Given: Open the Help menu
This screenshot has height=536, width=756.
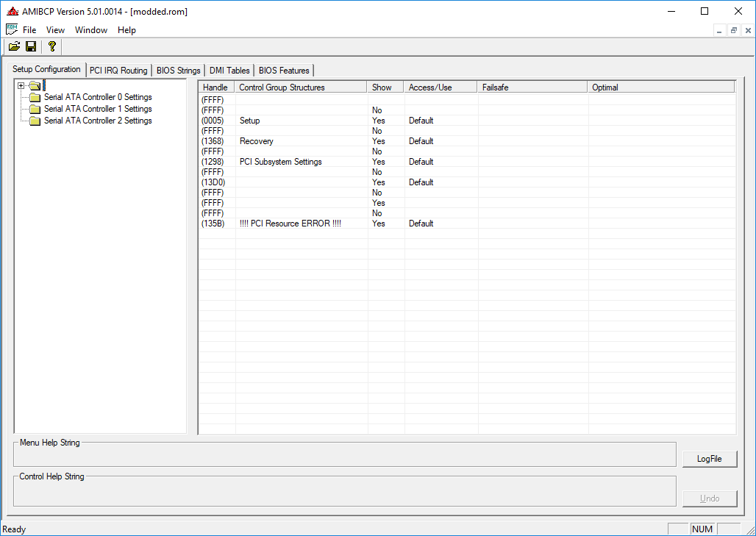Looking at the screenshot, I should tap(126, 30).
